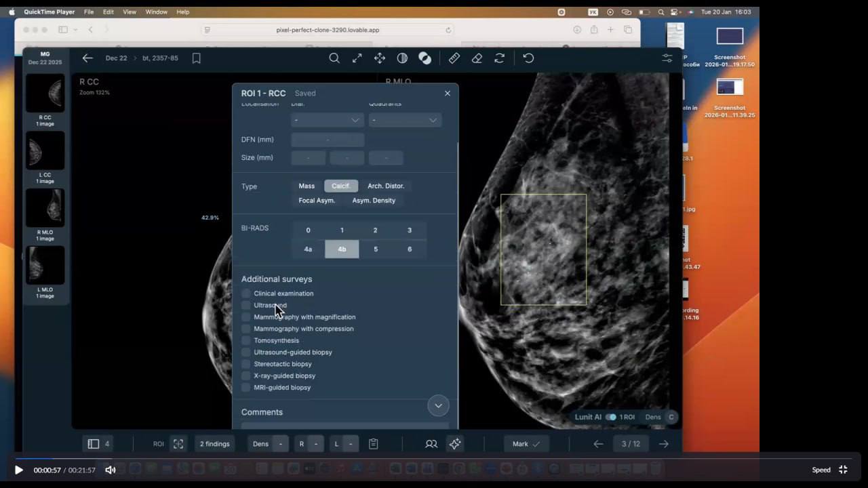Check the Clinical examination checkbox
Viewport: 868px width, 488px height.
click(x=246, y=293)
